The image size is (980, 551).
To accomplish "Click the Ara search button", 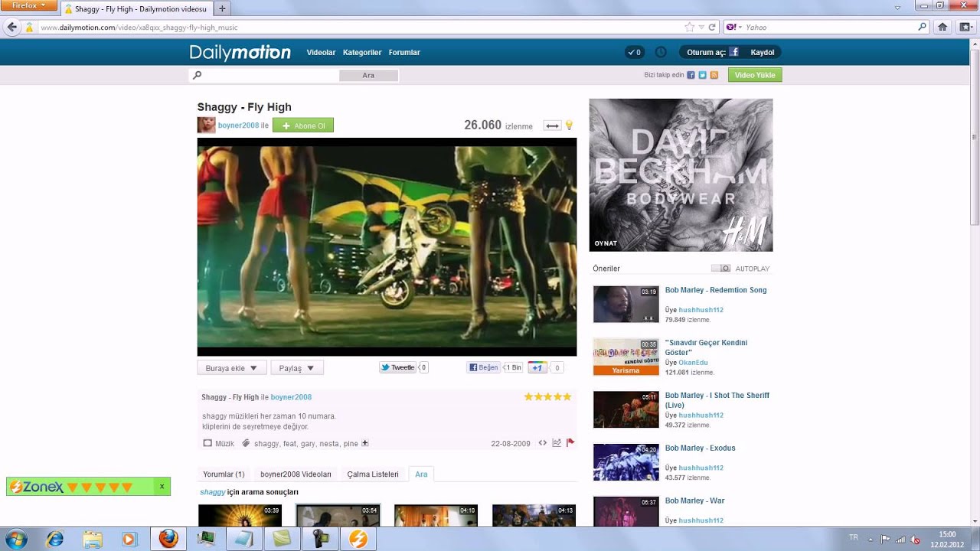I will click(x=368, y=75).
